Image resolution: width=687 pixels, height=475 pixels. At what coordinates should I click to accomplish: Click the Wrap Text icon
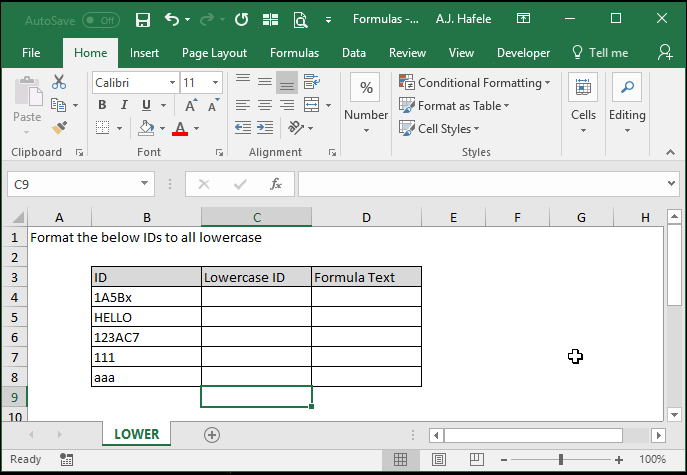312,82
